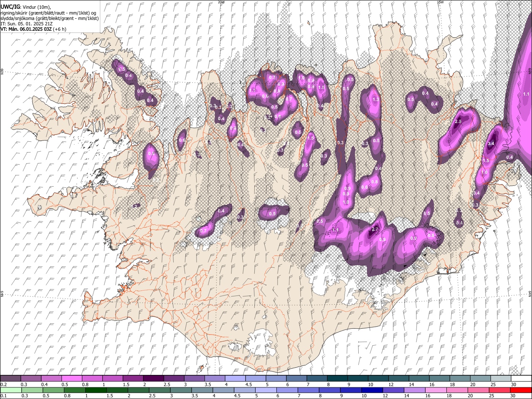Pick the darkest purple swatch between 2 and 2.5

tap(153, 379)
